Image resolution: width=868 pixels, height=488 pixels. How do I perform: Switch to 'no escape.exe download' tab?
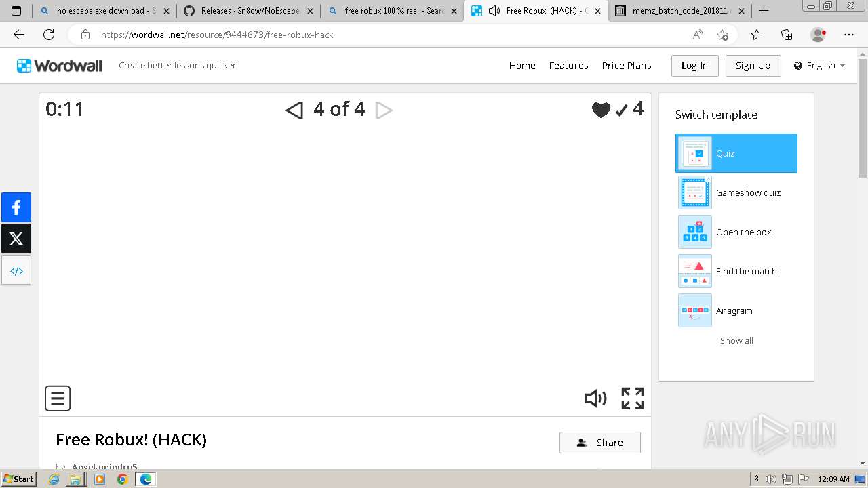click(x=105, y=11)
